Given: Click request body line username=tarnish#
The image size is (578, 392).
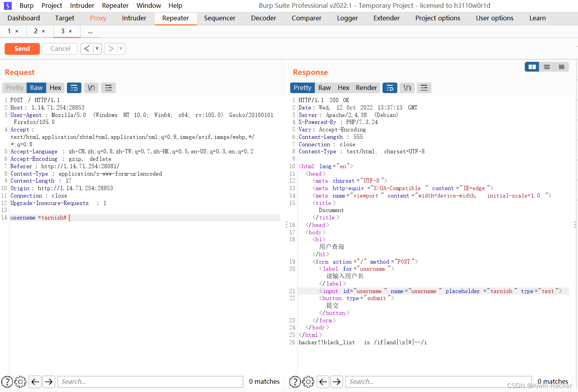Looking at the screenshot, I should (145, 218).
